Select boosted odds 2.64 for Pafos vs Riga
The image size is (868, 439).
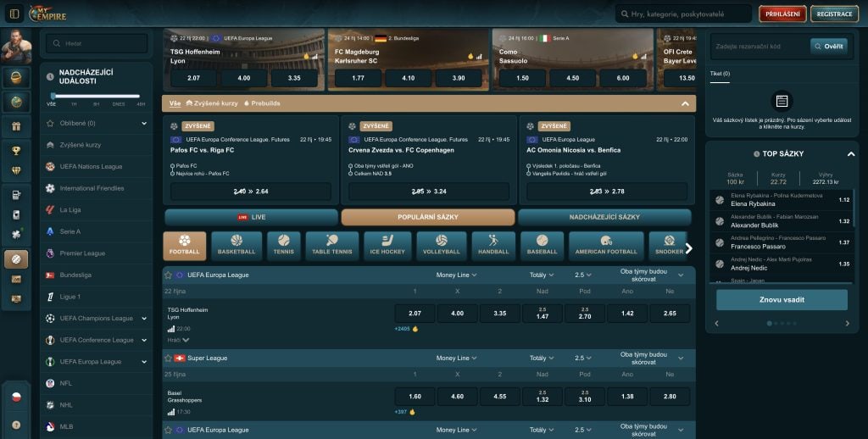[251, 192]
